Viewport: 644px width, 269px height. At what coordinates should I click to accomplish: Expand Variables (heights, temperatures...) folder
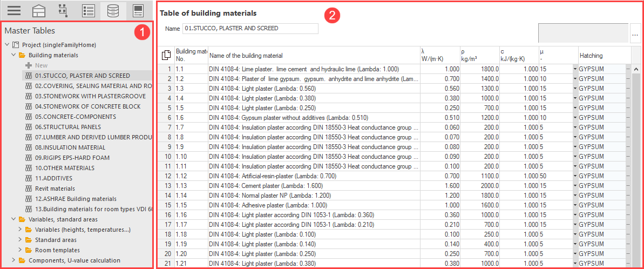pyautogui.click(x=20, y=230)
